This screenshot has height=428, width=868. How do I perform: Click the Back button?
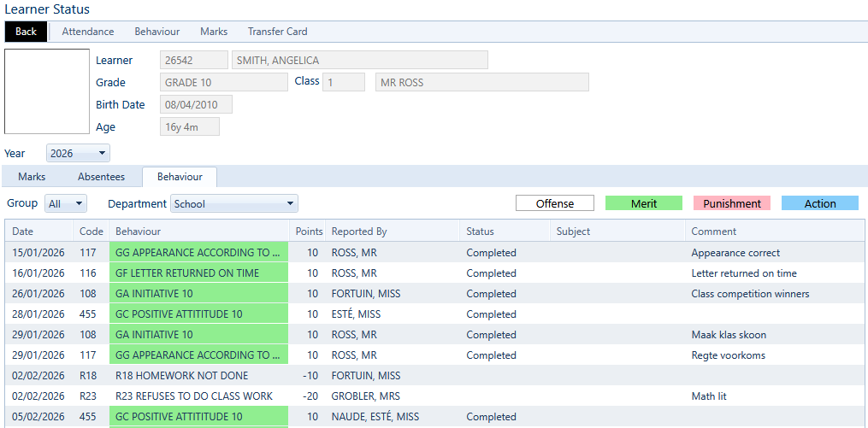point(26,32)
